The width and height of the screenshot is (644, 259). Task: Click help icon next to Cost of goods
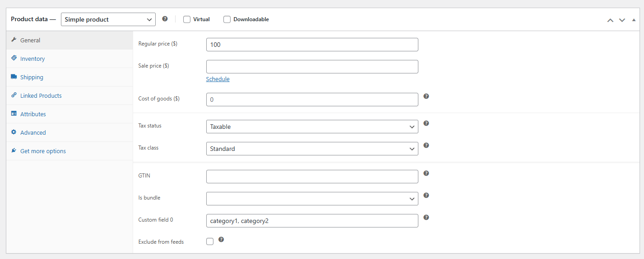click(x=426, y=96)
